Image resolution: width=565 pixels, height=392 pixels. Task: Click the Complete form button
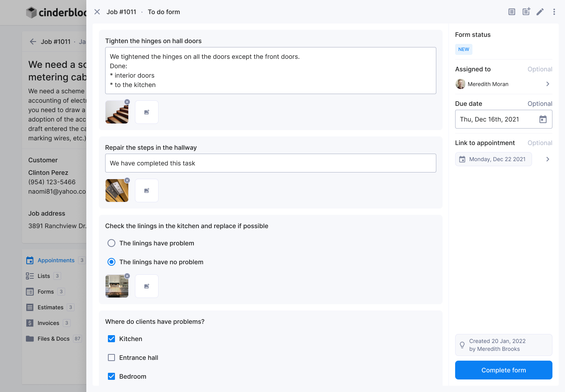[504, 370]
